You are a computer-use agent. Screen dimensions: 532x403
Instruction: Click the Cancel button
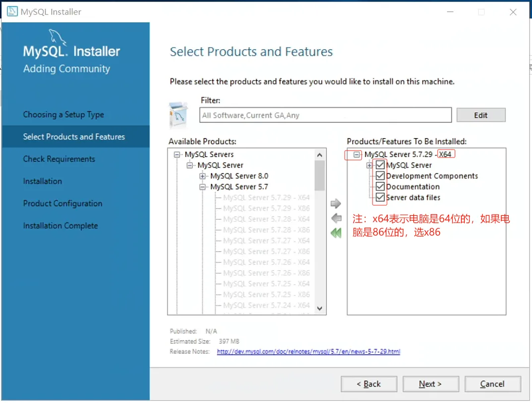492,384
